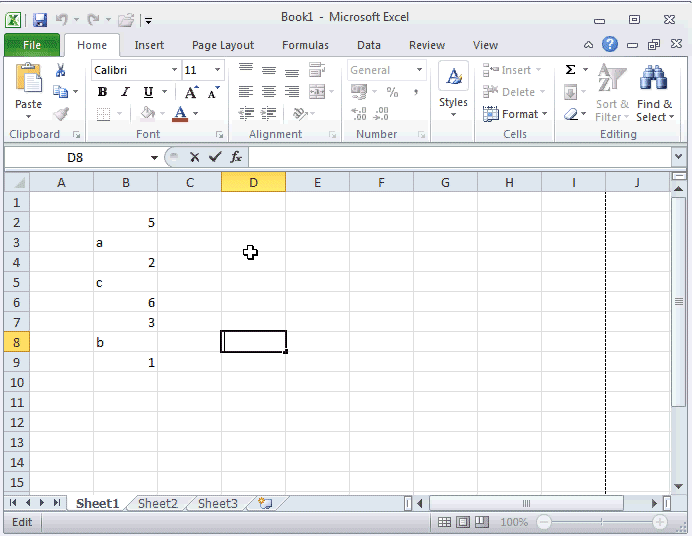Open the font size dropdown
Viewport: 692px width, 536px height.
tap(219, 70)
